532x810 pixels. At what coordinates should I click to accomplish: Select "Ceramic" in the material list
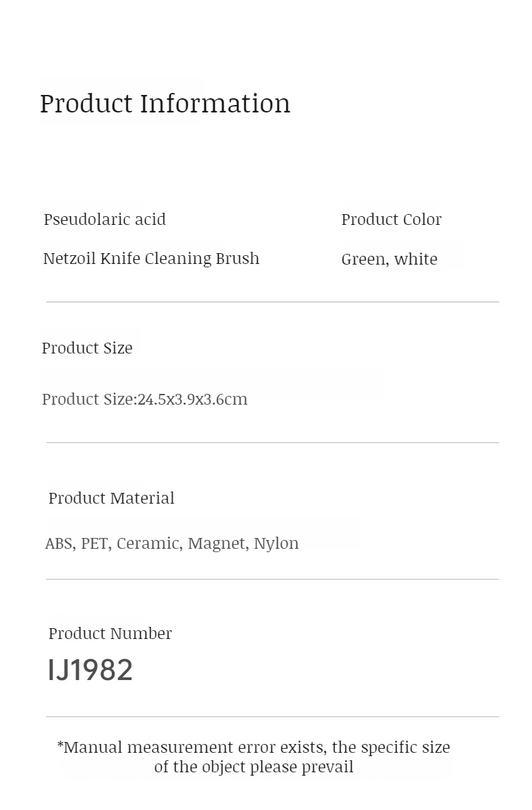tap(149, 543)
